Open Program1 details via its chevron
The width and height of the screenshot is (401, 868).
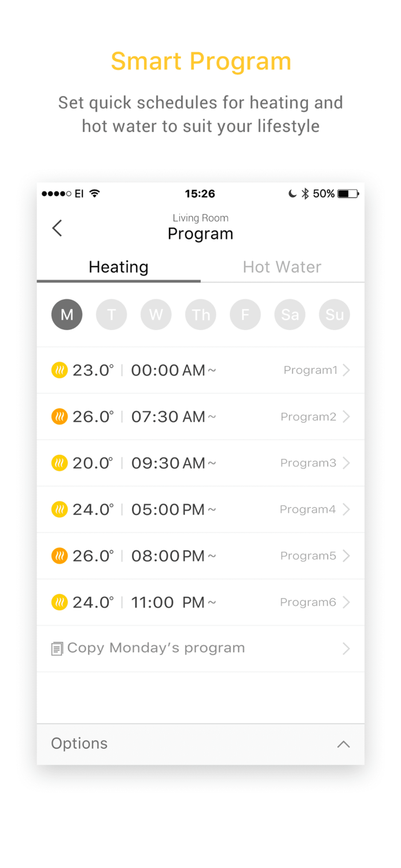(346, 370)
